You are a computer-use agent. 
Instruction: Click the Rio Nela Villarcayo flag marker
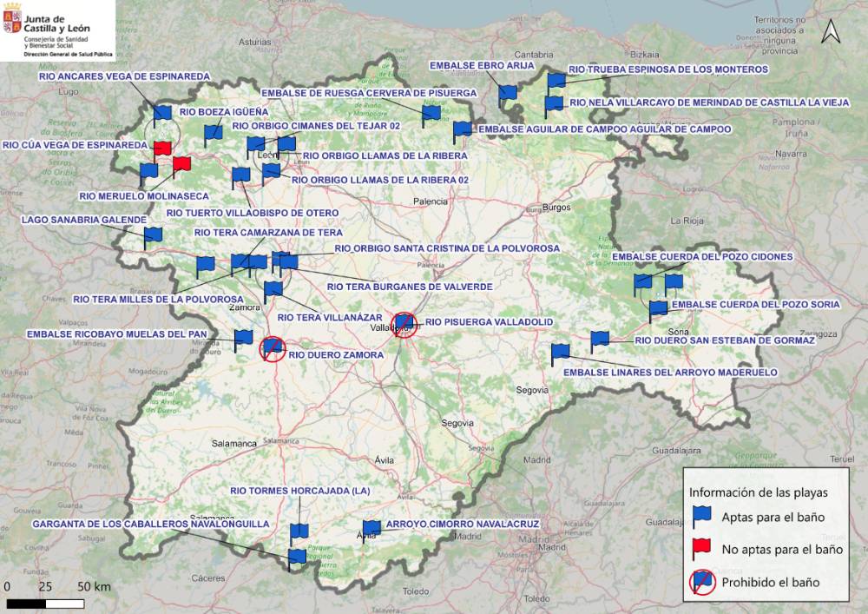click(x=554, y=106)
